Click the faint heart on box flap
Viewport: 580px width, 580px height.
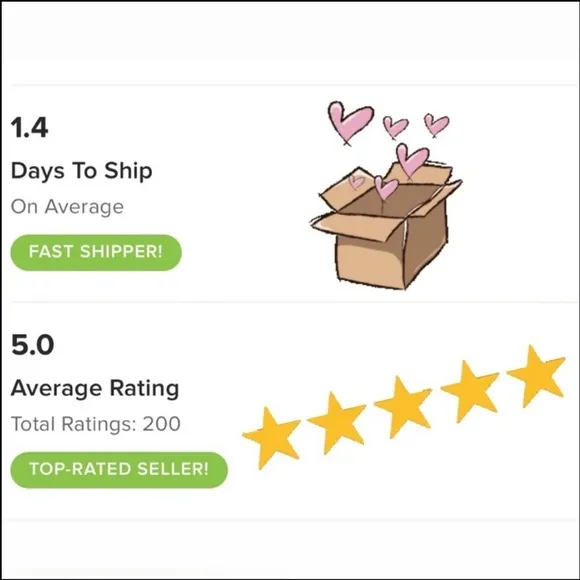[357, 182]
